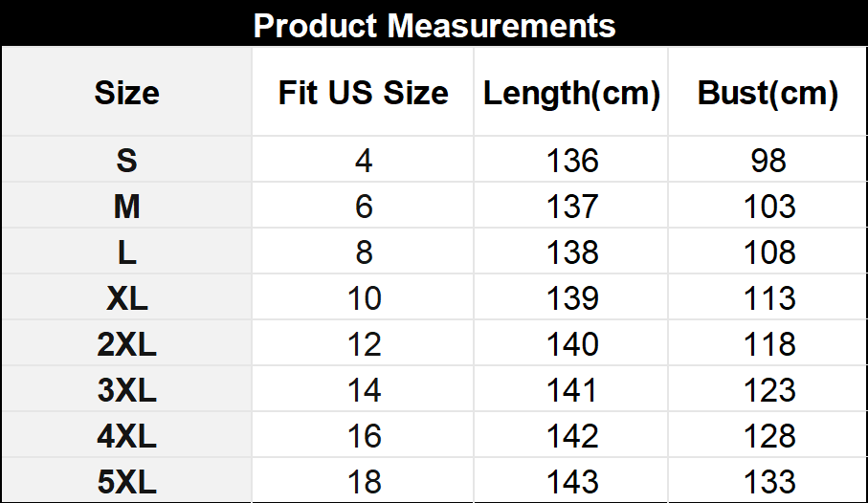868x503 pixels.
Task: Click US size 10 cell for XL
Action: pos(363,298)
